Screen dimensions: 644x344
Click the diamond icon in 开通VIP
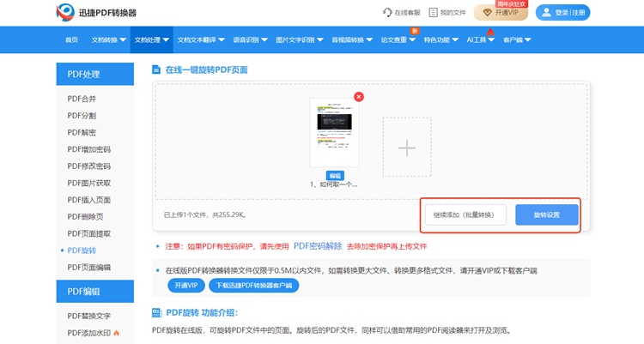point(487,13)
